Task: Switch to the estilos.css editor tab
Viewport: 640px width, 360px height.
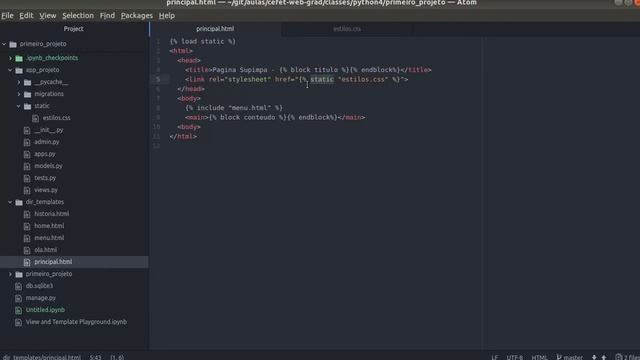Action: [347, 29]
